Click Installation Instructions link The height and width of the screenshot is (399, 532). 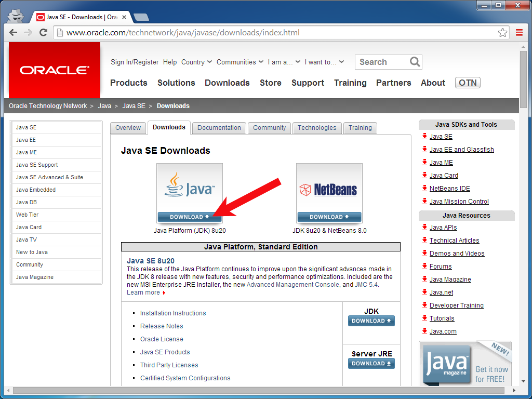(x=173, y=313)
